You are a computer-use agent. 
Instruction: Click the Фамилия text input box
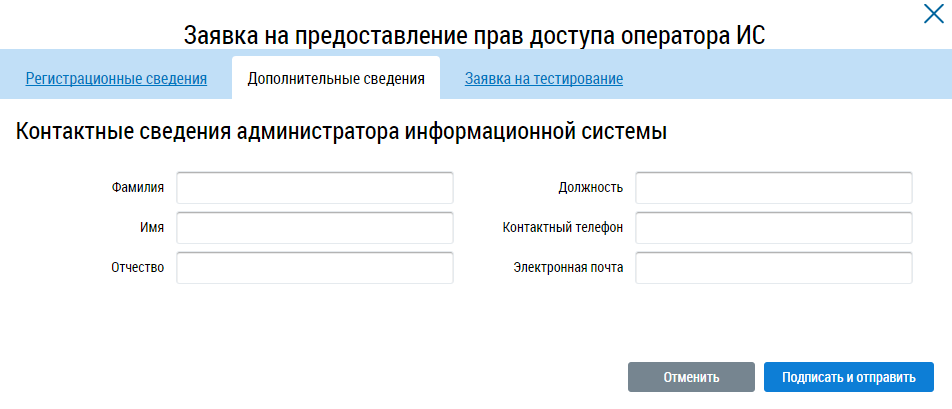coord(315,188)
